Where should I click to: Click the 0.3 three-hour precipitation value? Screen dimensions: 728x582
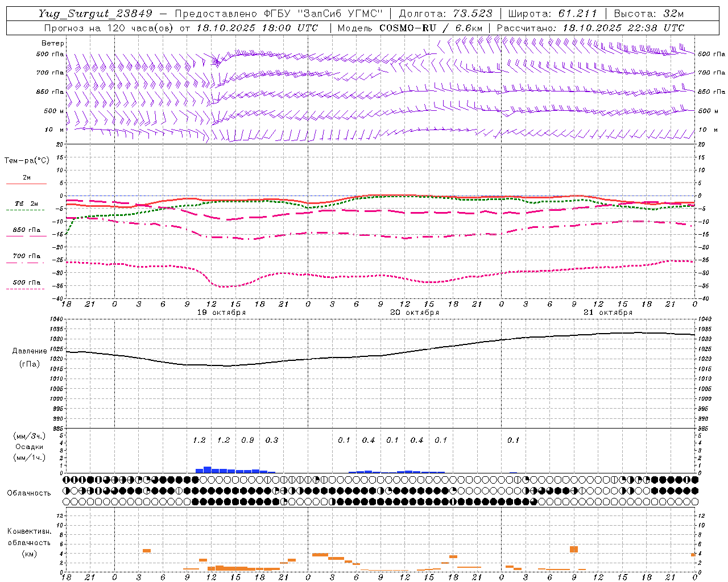[x=272, y=440]
